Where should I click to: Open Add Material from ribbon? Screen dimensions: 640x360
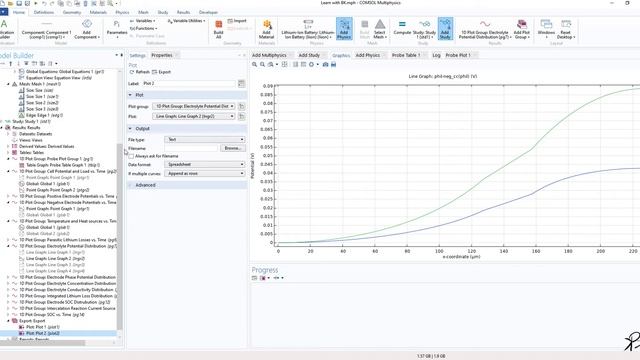[267, 29]
